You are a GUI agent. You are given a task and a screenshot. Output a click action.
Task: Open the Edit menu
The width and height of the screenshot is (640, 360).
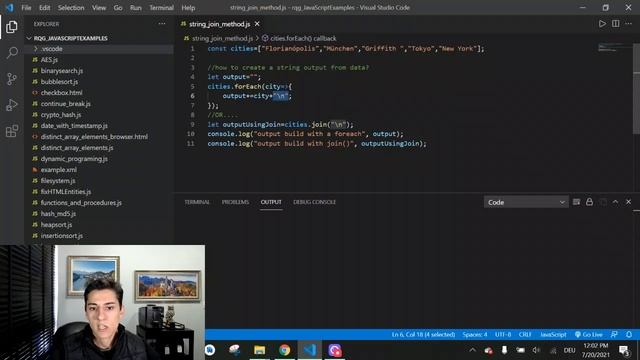44,8
